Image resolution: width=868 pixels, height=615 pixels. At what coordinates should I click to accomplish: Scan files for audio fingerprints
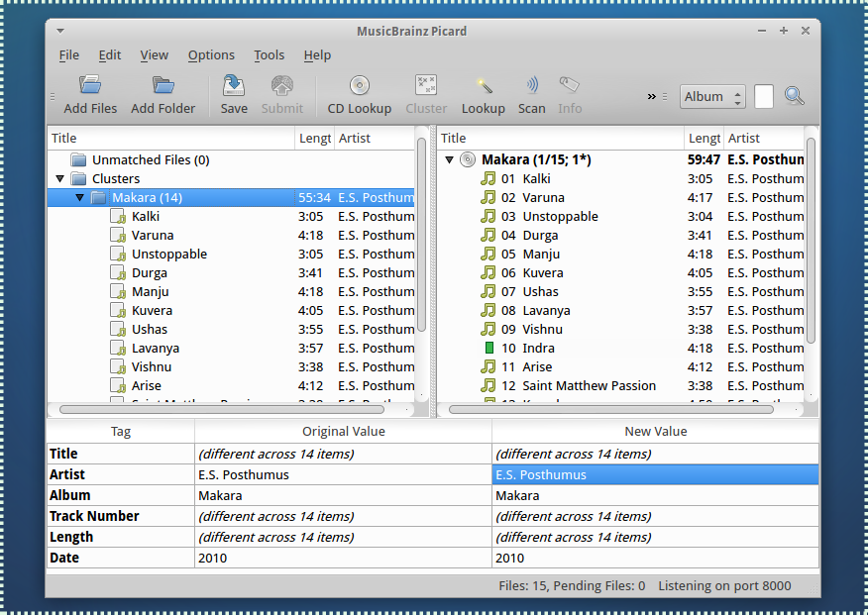point(531,94)
